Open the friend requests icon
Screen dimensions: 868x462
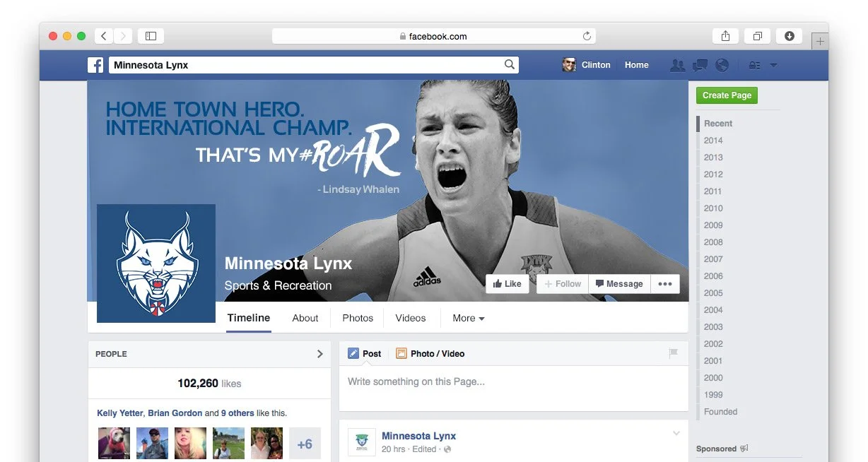tap(677, 65)
